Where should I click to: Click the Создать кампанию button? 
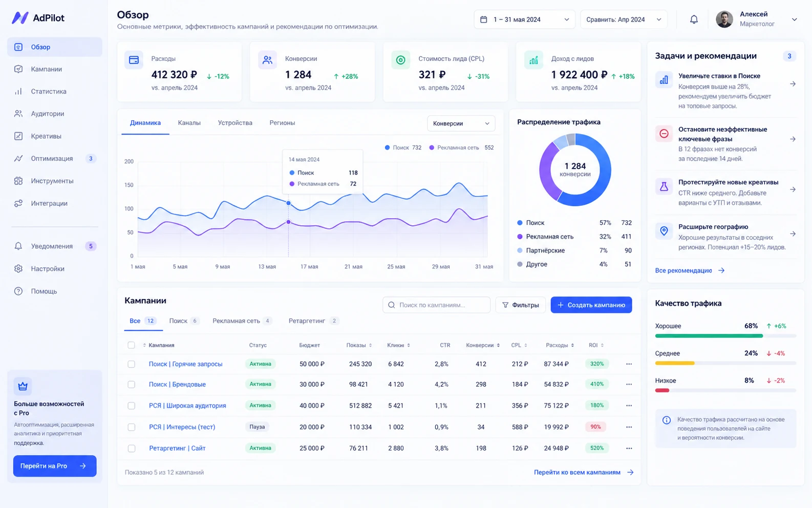coord(591,305)
